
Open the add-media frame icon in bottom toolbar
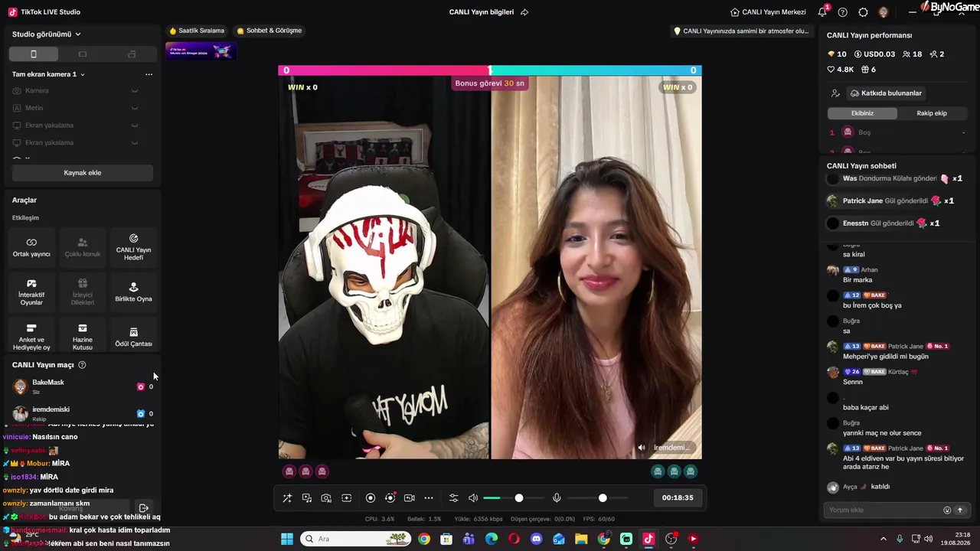click(x=346, y=498)
